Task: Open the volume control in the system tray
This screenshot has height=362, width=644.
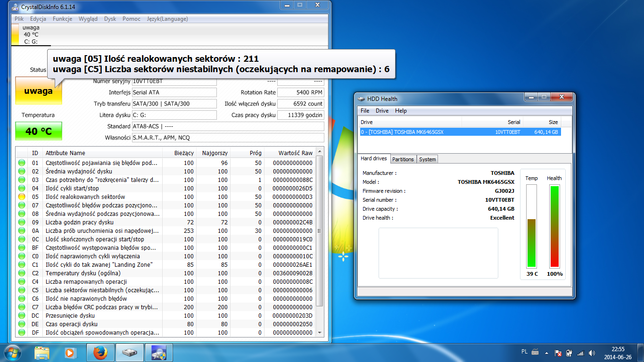Action: coord(592,353)
